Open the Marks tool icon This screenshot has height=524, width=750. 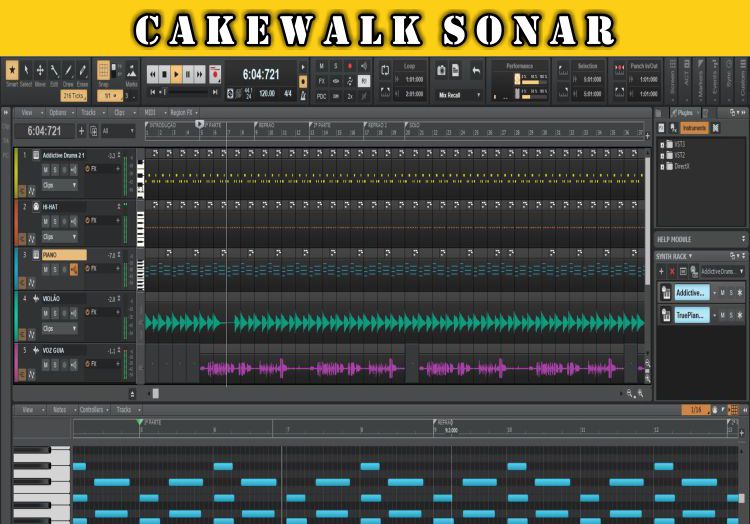pos(132,71)
